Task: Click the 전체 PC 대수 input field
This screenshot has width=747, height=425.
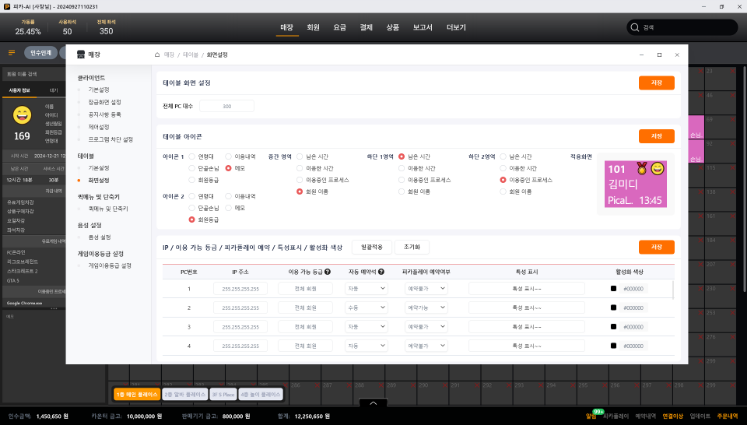Action: click(226, 105)
